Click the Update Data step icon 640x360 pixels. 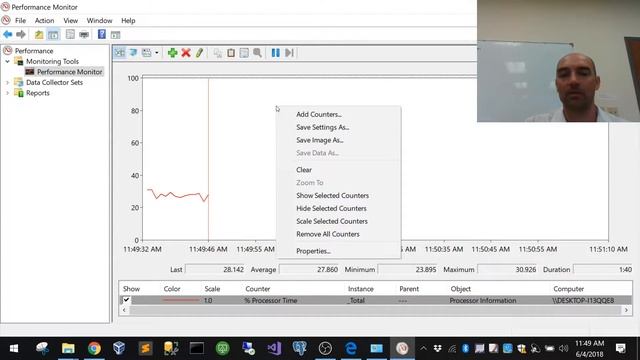pos(289,53)
